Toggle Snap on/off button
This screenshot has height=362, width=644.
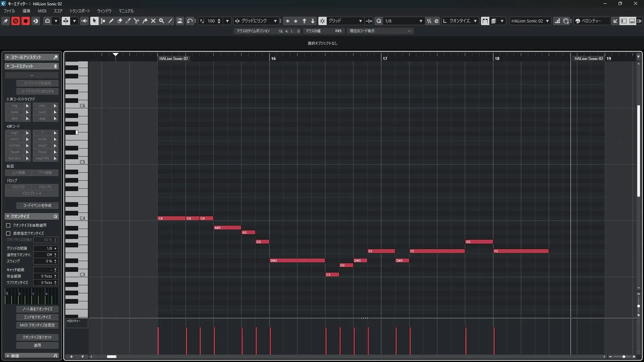322,21
